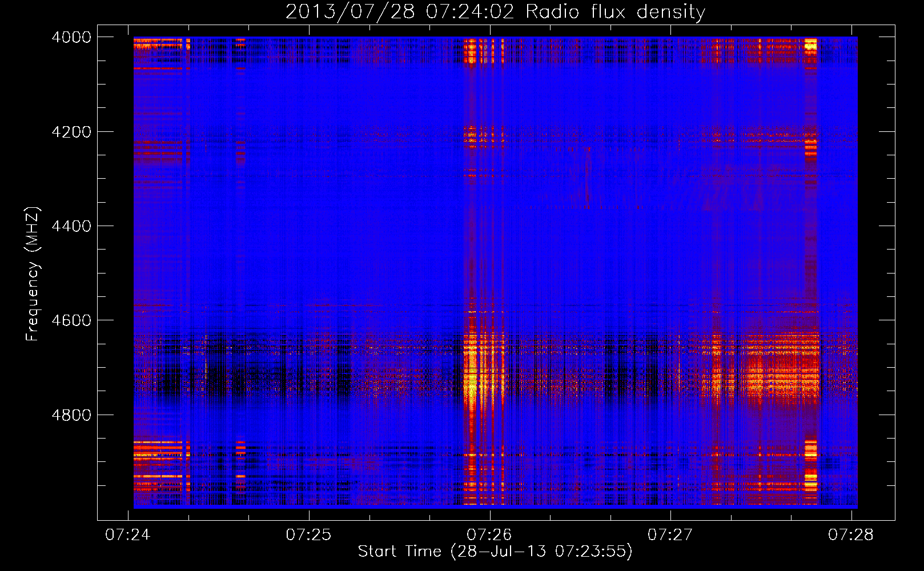Click the "Frequency (MHZ)" axis label

point(33,274)
